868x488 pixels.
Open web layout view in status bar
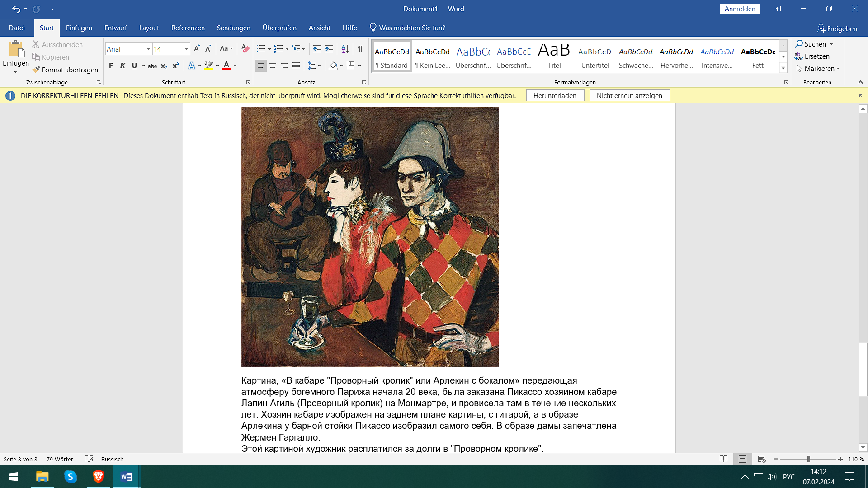point(761,459)
